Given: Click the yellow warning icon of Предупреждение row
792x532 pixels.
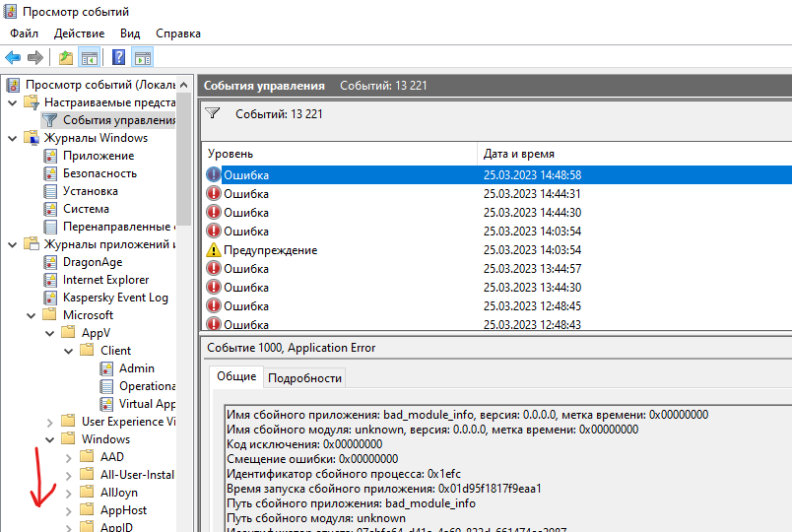Looking at the screenshot, I should click(x=214, y=249).
